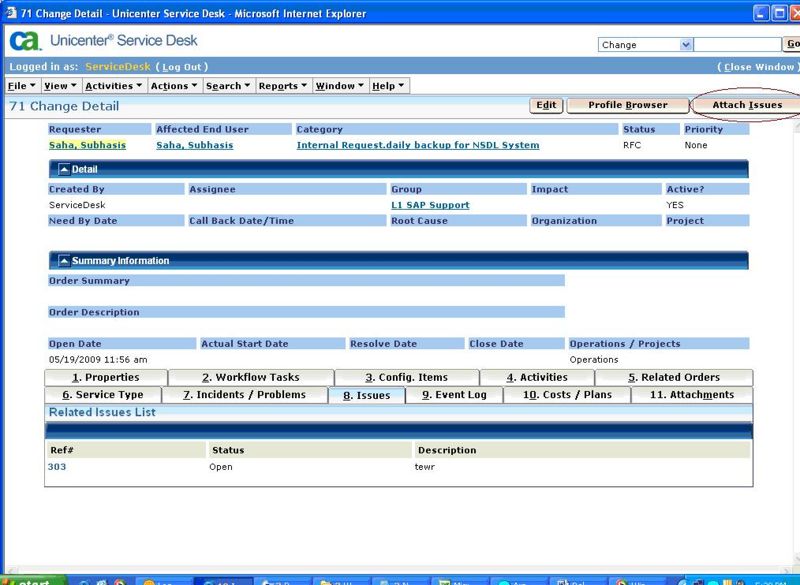Image resolution: width=800 pixels, height=585 pixels.
Task: Click the Edit button
Action: (x=546, y=105)
